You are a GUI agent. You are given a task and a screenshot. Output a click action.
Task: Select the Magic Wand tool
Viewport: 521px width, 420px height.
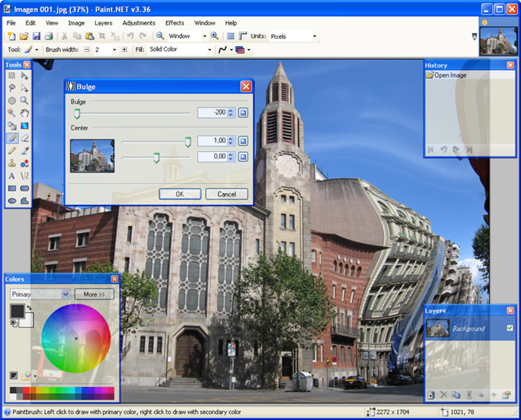click(x=12, y=113)
